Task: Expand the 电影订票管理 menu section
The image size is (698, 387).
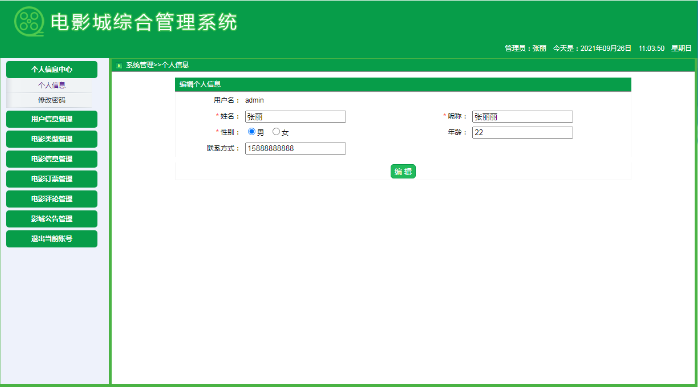Action: point(52,179)
